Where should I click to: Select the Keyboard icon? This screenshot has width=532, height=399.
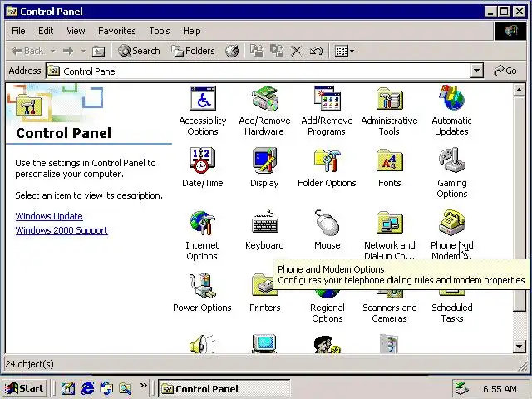264,223
